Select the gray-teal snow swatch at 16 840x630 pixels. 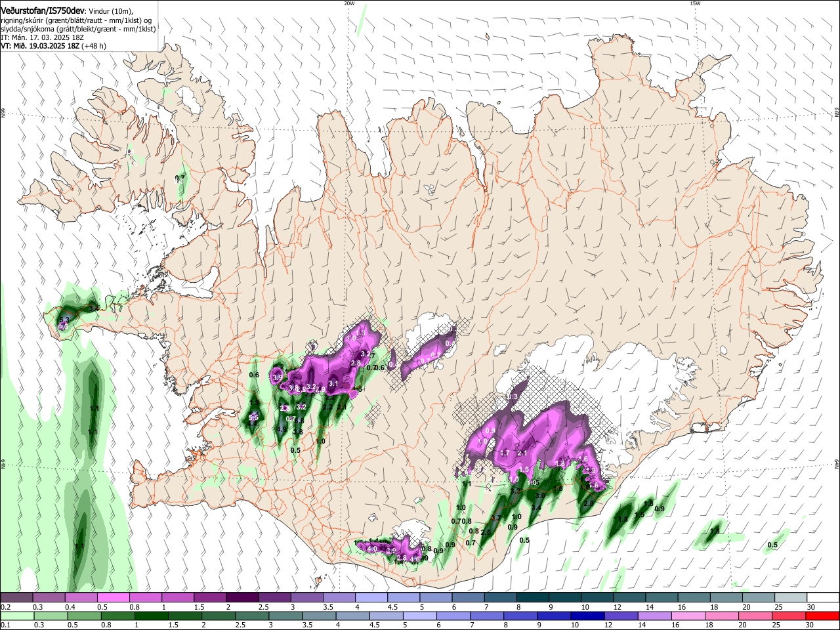(694, 597)
